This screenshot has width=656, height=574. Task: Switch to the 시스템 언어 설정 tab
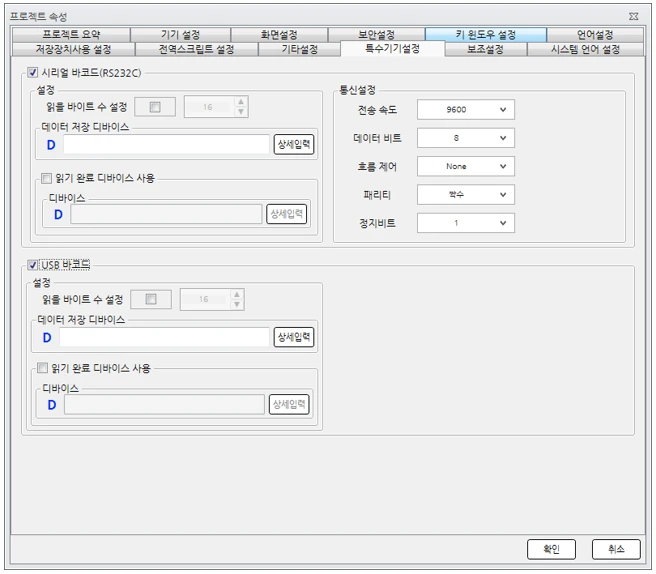click(x=585, y=49)
